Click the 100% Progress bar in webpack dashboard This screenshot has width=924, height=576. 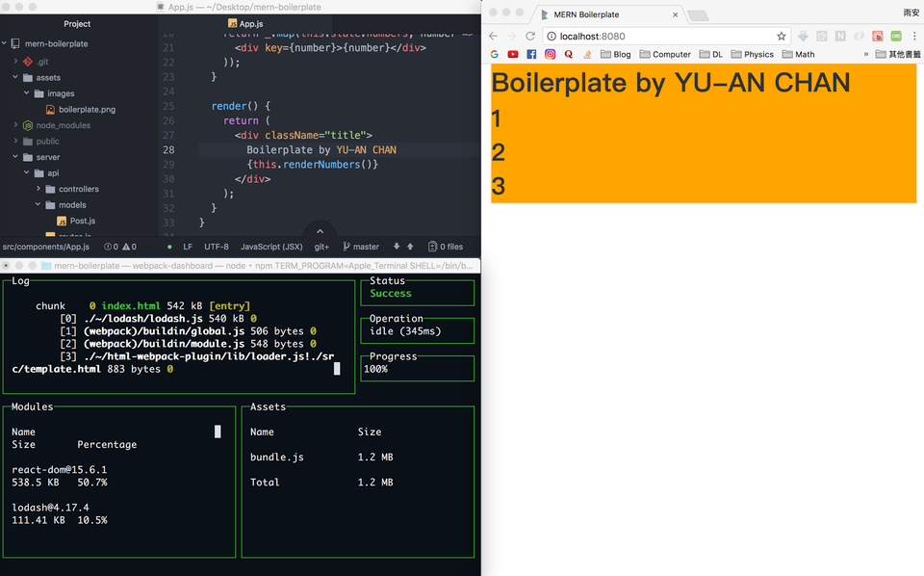coord(417,368)
